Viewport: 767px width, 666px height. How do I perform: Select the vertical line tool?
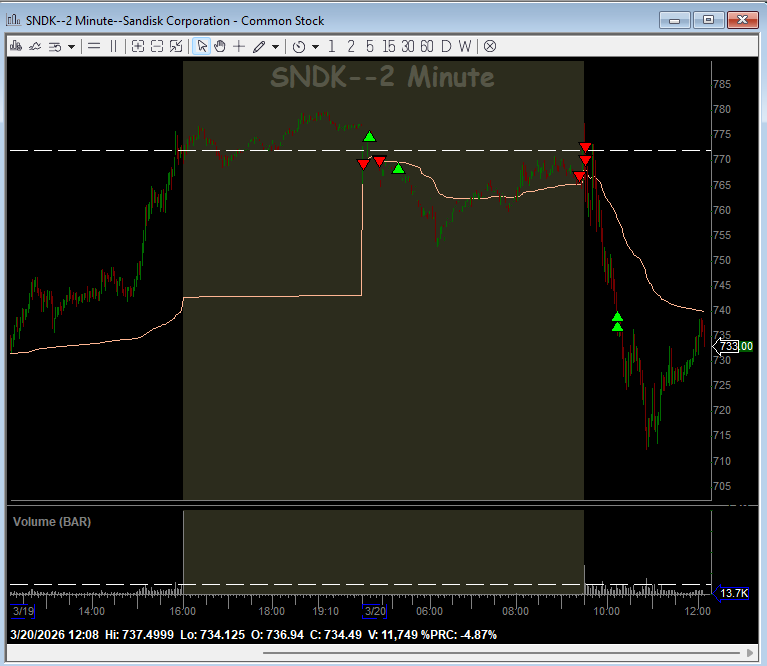(x=113, y=46)
